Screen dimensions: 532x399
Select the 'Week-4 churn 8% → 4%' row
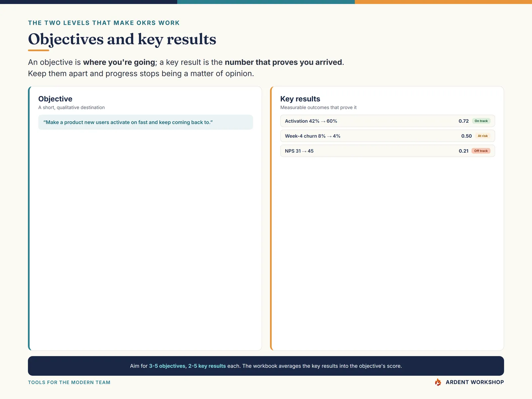[387, 136]
